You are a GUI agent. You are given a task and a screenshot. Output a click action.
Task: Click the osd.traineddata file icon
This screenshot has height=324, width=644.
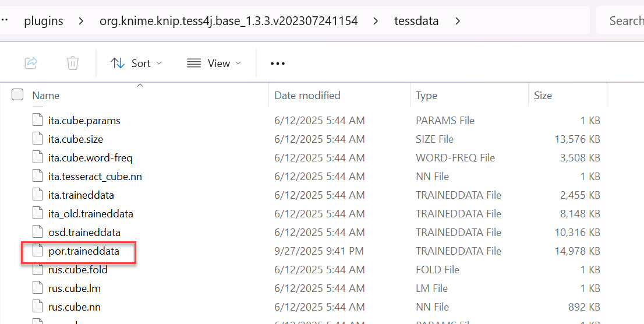point(38,233)
